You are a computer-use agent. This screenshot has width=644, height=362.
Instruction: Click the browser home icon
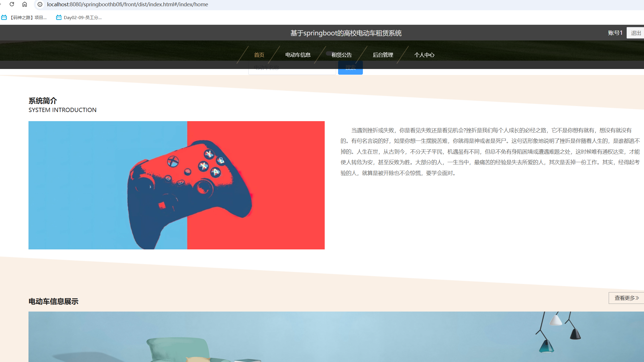tap(25, 4)
